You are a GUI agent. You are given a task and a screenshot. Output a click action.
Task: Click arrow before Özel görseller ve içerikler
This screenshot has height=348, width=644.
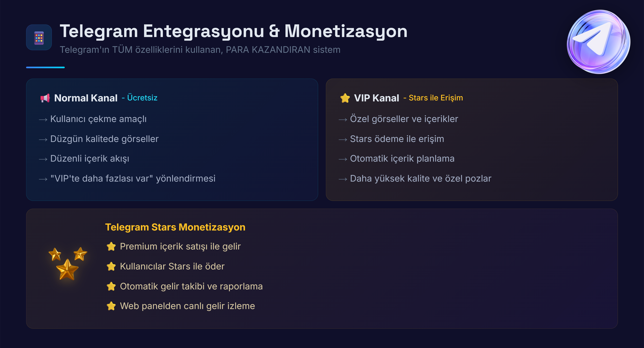pos(343,120)
